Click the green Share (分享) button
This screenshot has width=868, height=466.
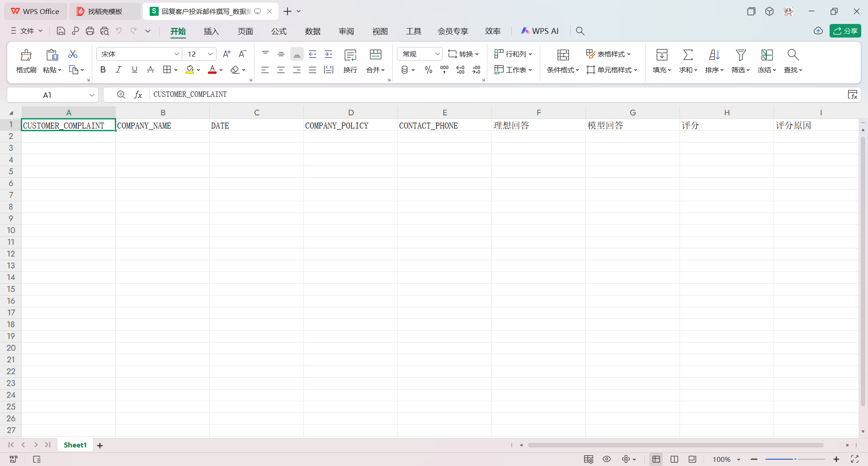click(x=845, y=31)
